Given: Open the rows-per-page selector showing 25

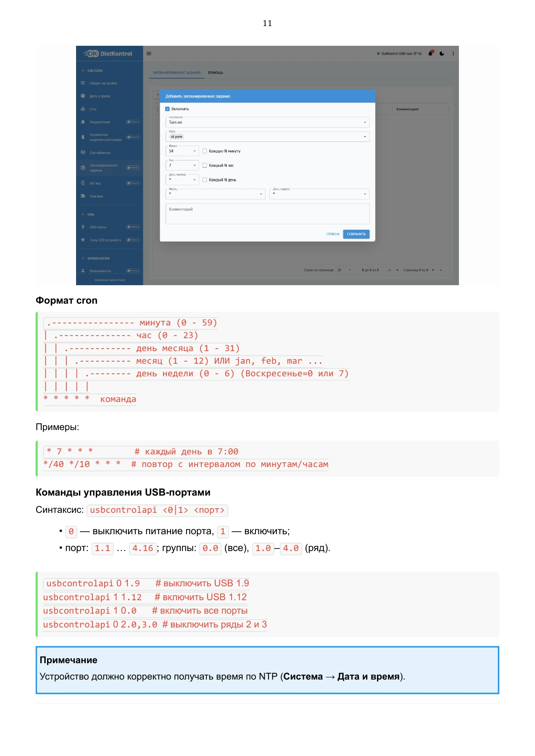Looking at the screenshot, I should pyautogui.click(x=345, y=270).
